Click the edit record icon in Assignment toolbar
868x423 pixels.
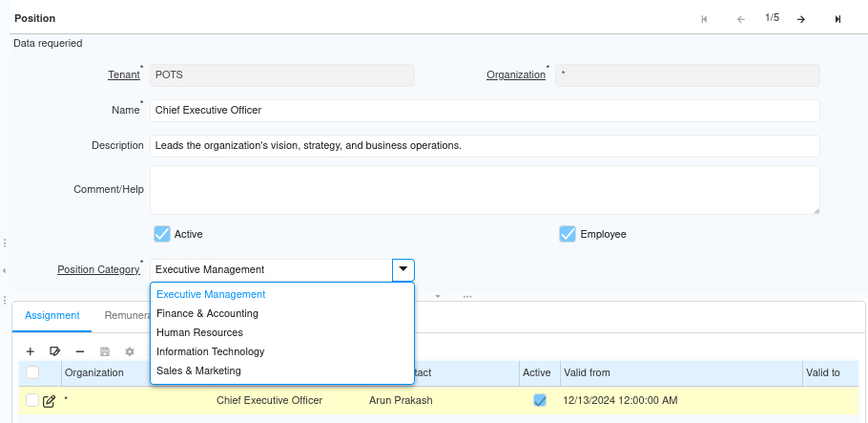click(x=54, y=351)
